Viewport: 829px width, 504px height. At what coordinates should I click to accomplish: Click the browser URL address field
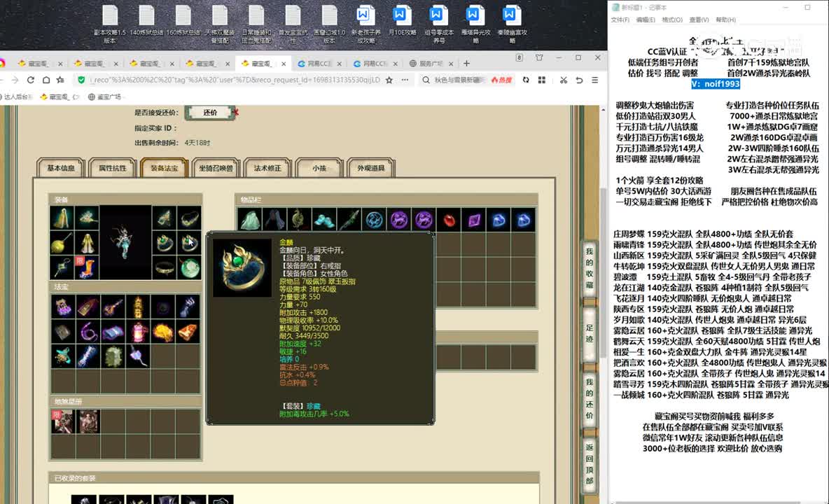click(235, 80)
